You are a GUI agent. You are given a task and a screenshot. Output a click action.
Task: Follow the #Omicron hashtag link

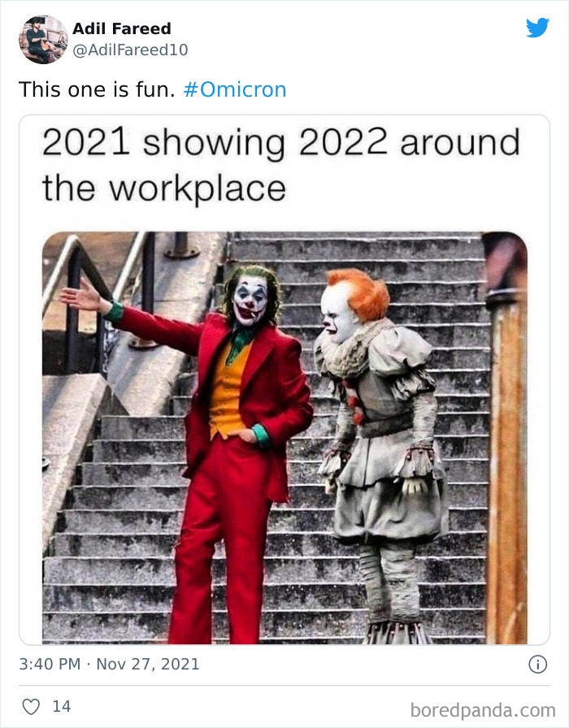(235, 89)
